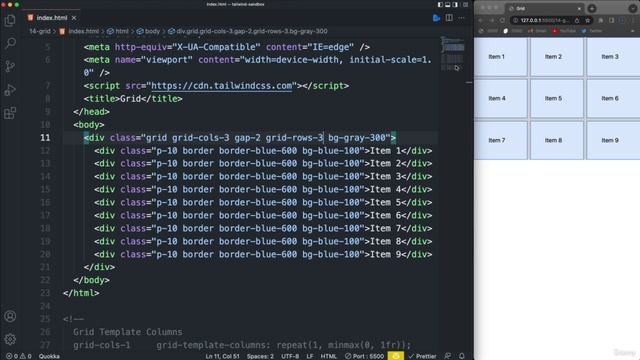Click the Prettier status item

(x=422, y=356)
